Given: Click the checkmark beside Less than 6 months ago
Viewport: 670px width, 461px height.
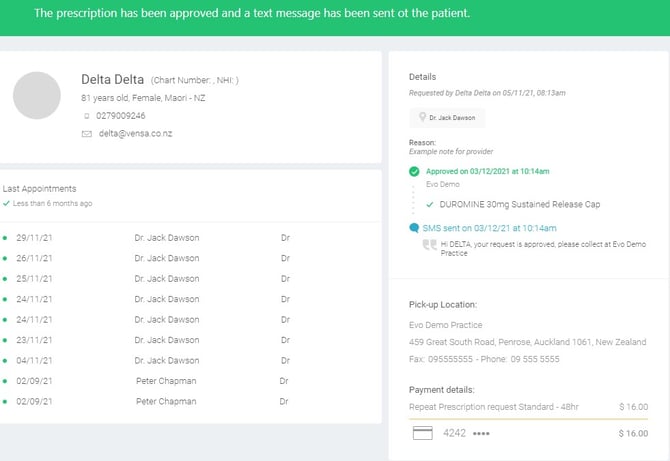Looking at the screenshot, I should click(6, 203).
